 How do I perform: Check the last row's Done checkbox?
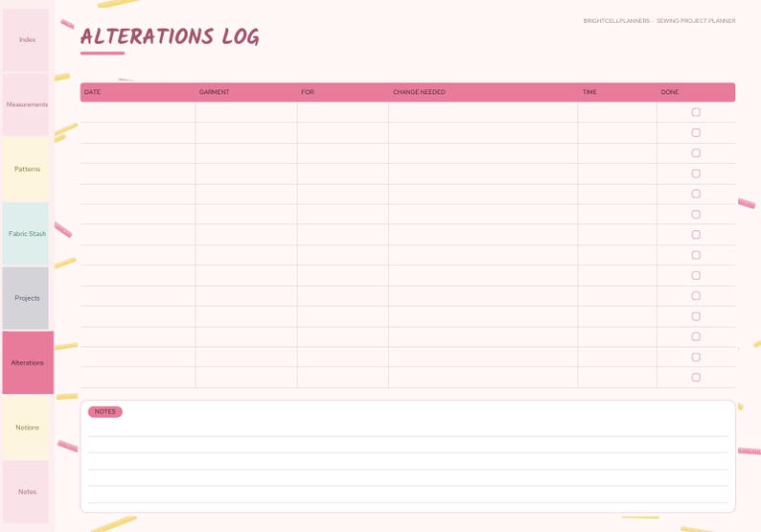[696, 377]
